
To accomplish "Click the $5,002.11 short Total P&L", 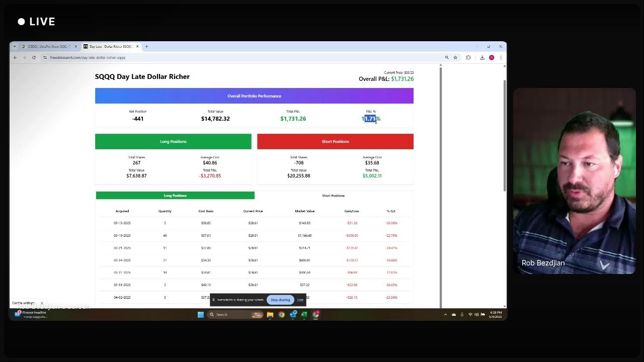I will coord(372,176).
